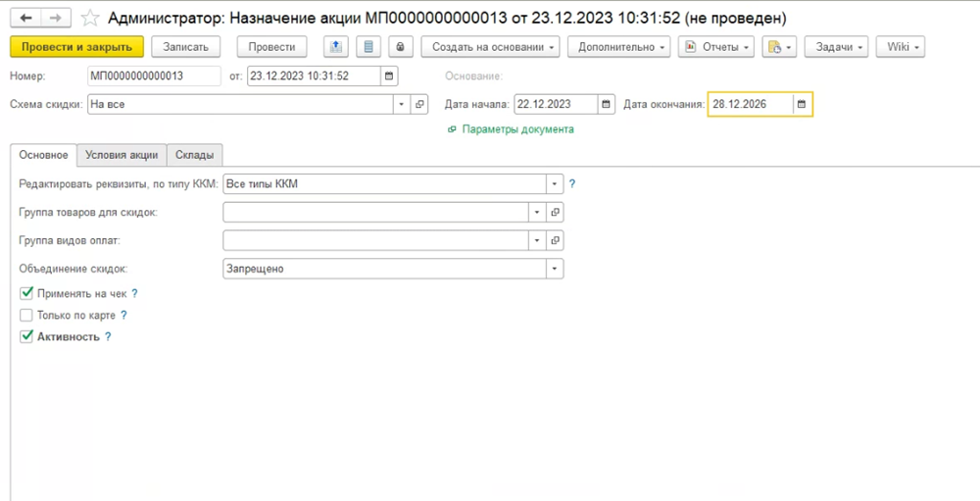The image size is (980, 501).
Task: Click the document list toolbar icon
Action: coord(367,47)
